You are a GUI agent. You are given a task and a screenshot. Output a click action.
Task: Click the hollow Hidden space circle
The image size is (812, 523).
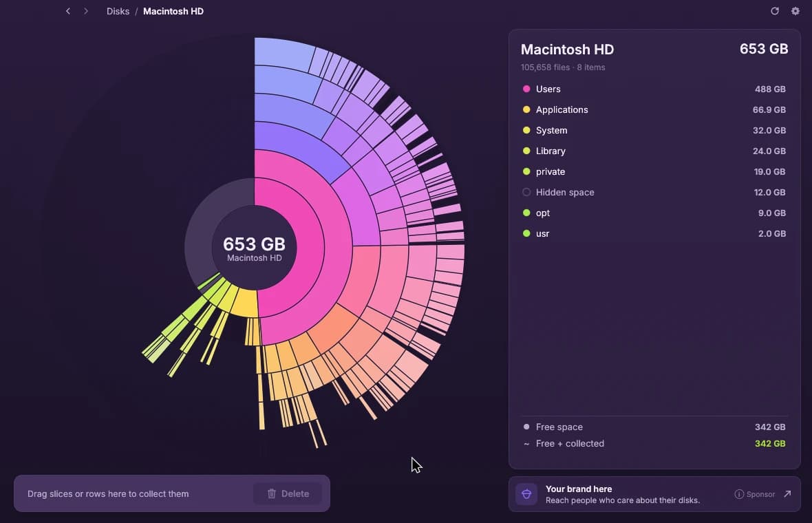pyautogui.click(x=526, y=192)
